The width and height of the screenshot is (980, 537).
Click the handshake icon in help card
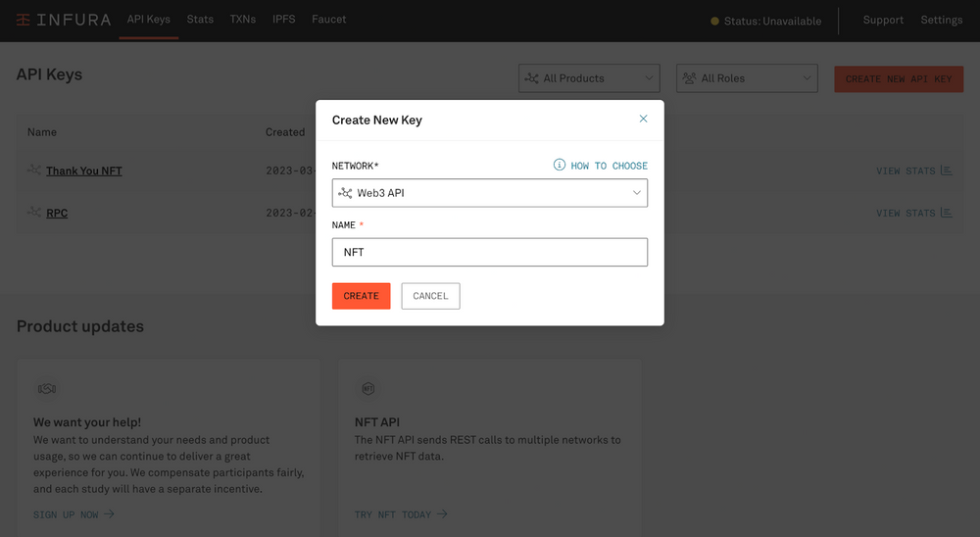[x=46, y=389]
